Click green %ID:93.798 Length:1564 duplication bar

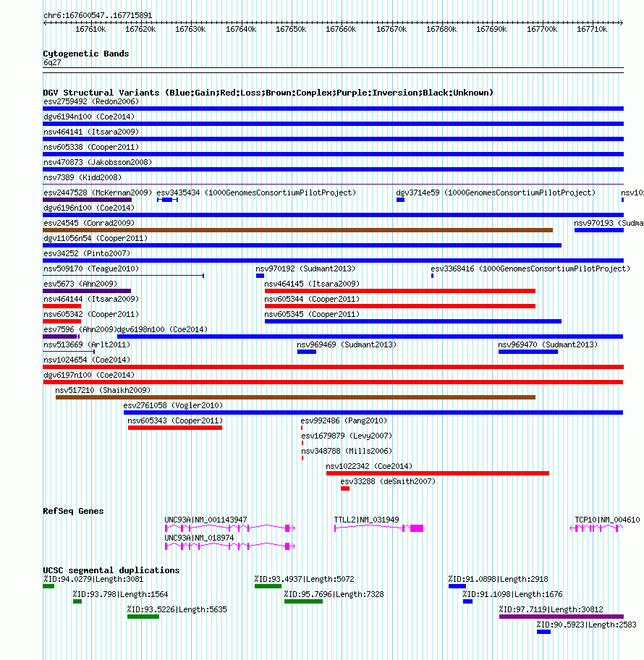coord(77,601)
